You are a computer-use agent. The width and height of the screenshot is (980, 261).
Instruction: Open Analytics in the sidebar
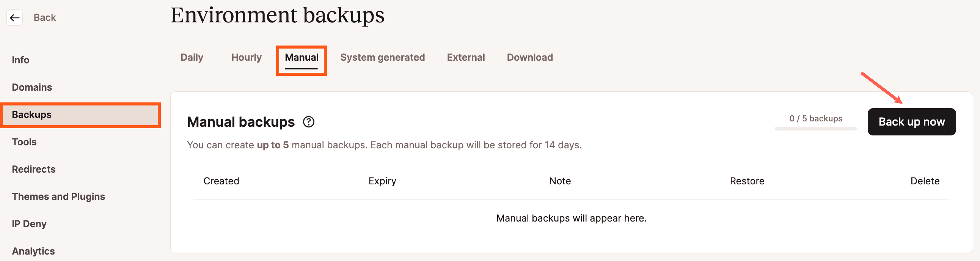(x=33, y=251)
